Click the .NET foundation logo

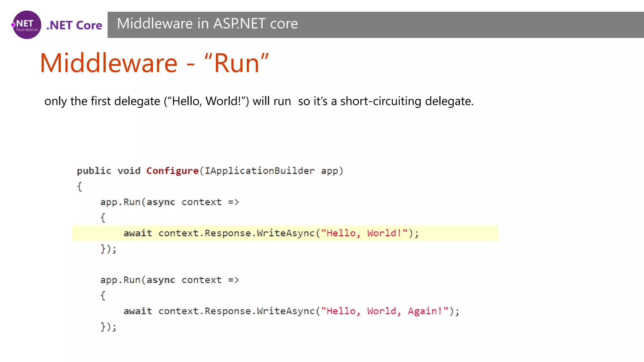(26, 25)
